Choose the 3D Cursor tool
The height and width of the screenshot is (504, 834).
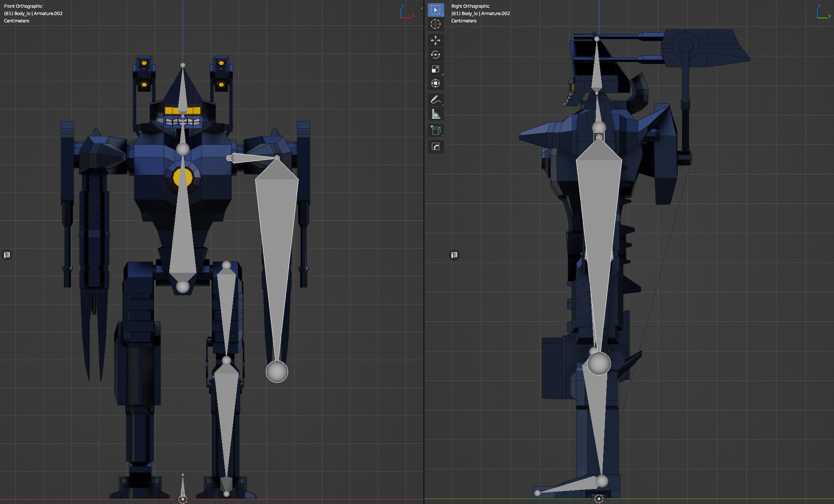point(436,24)
